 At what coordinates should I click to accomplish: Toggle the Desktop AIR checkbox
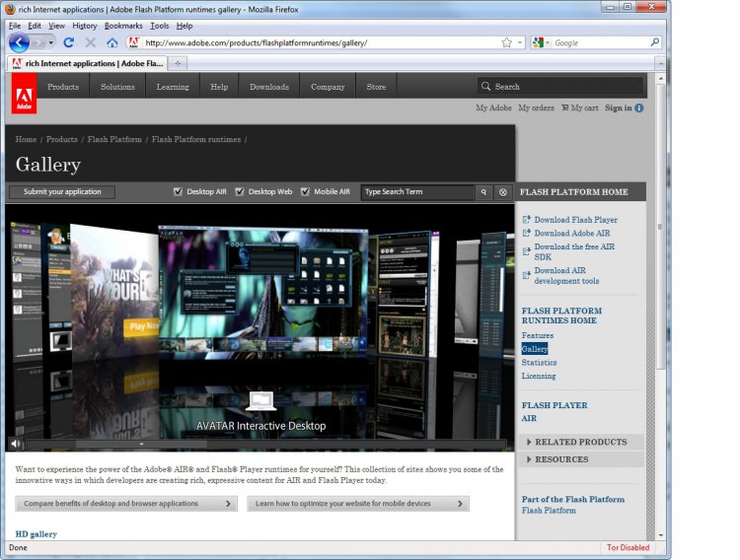click(178, 191)
